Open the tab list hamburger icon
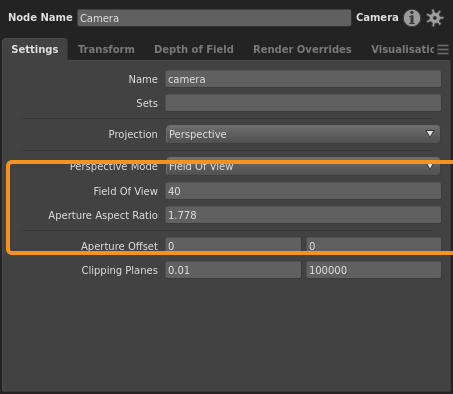Image resolution: width=453 pixels, height=394 pixels. [443, 49]
